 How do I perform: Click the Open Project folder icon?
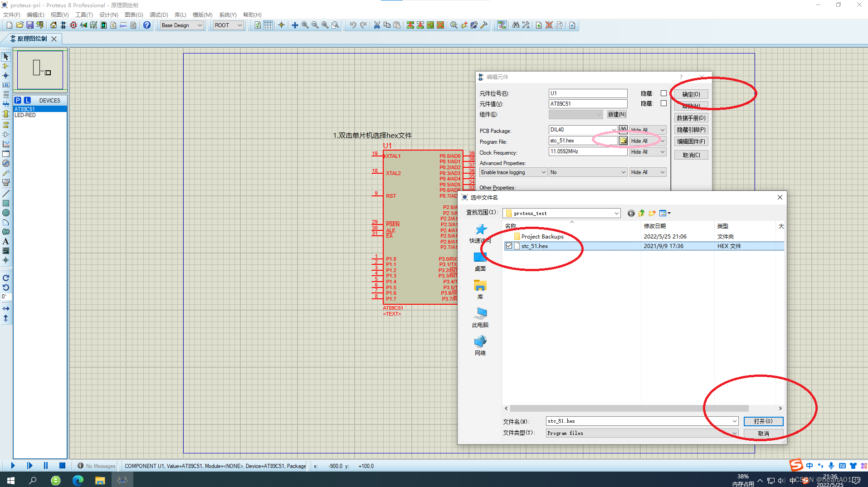click(20, 25)
